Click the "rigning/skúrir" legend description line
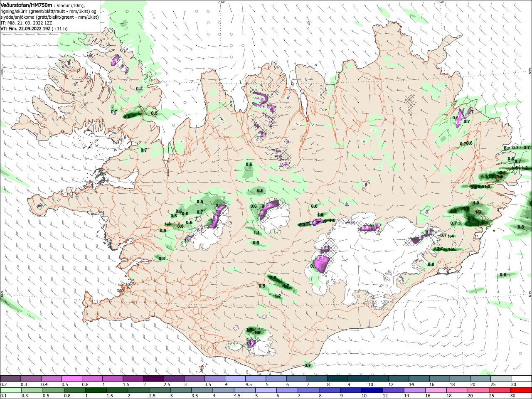The image size is (532, 399). [49, 11]
